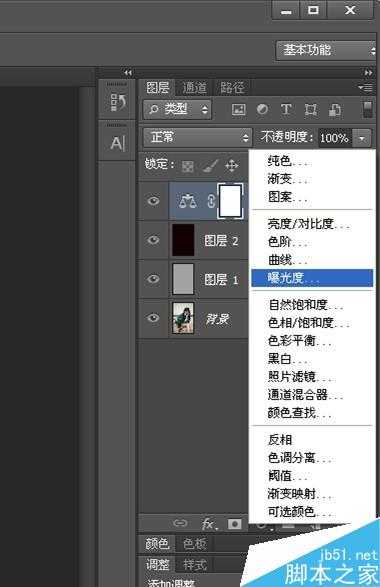Click the mask link chain icon
This screenshot has width=380, height=587.
click(x=211, y=201)
